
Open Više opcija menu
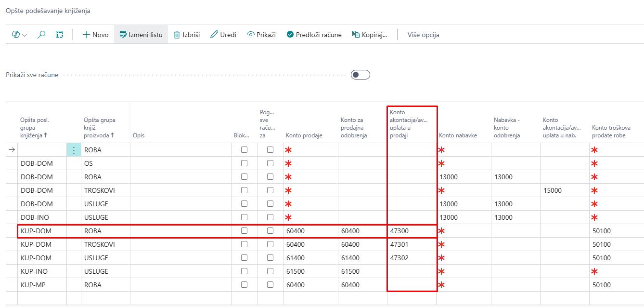point(423,35)
